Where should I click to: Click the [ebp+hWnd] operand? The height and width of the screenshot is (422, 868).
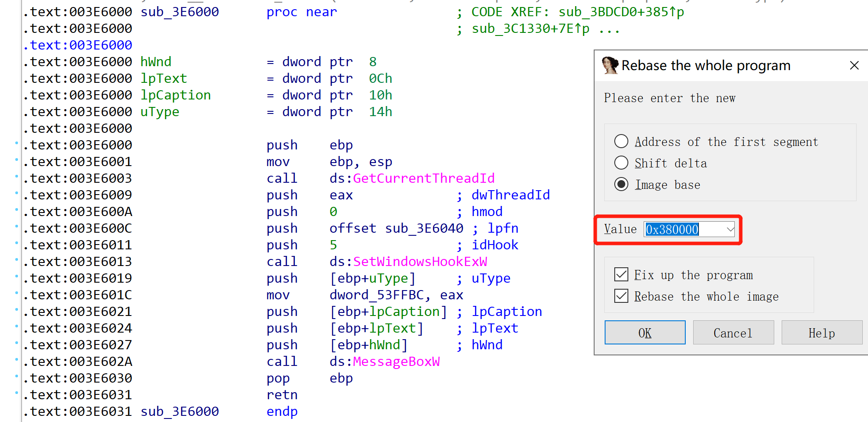368,345
